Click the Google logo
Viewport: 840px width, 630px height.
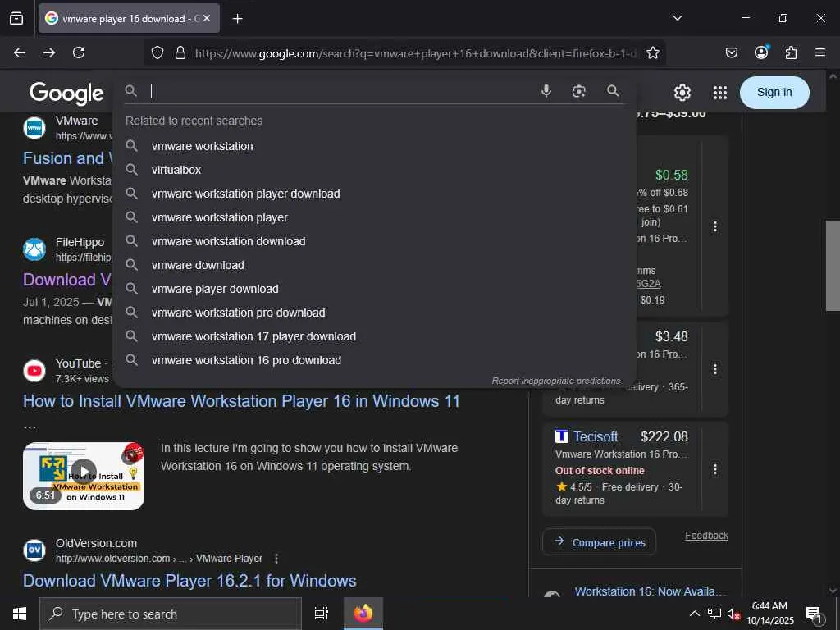[x=66, y=94]
